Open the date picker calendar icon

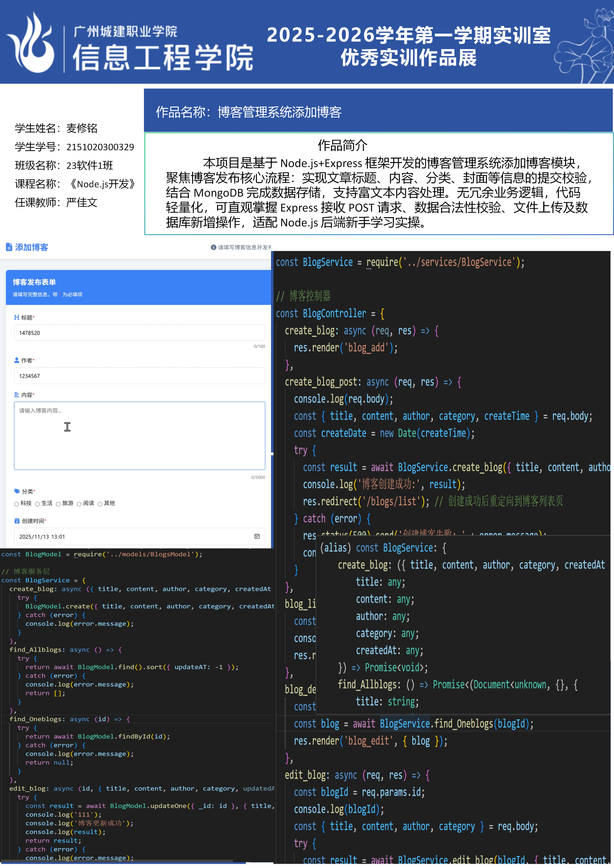click(257, 536)
